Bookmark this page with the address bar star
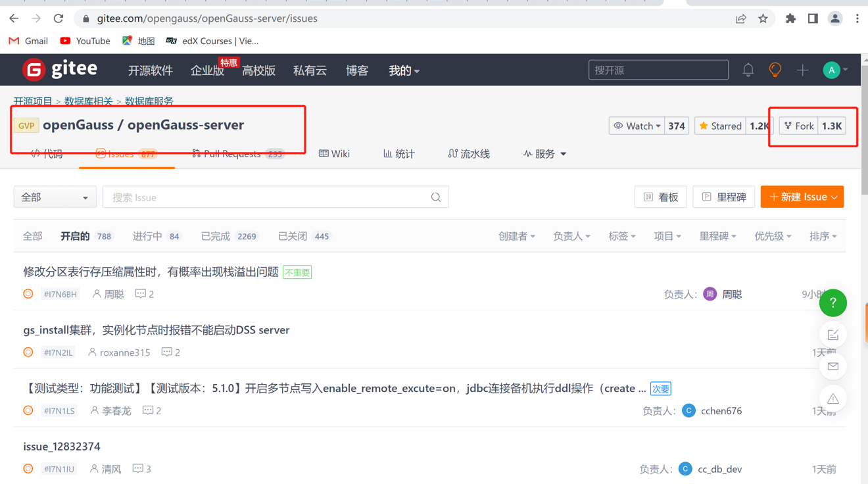 tap(763, 18)
